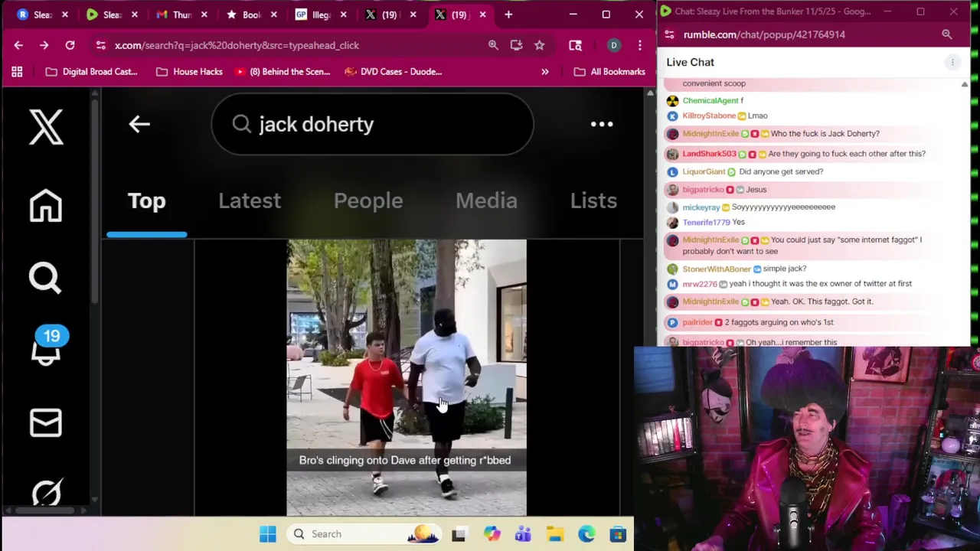
Task: Open LiquorGiant username in chat
Action: coord(704,171)
